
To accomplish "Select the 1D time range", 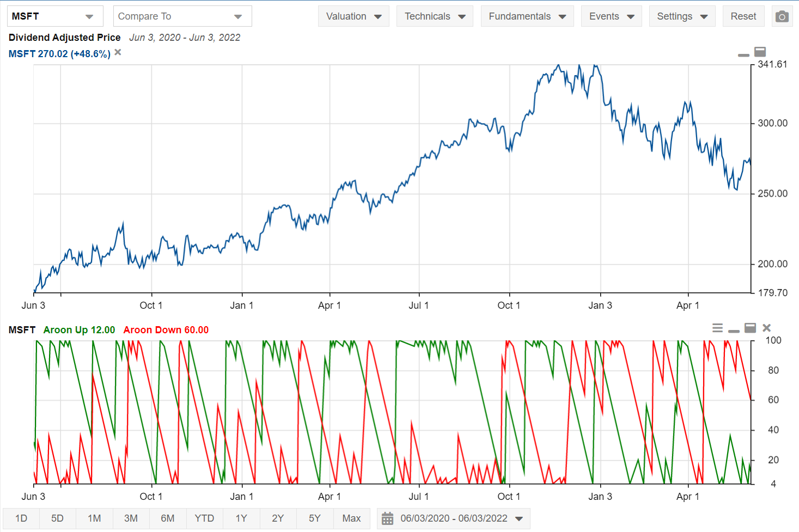I will click(x=21, y=518).
